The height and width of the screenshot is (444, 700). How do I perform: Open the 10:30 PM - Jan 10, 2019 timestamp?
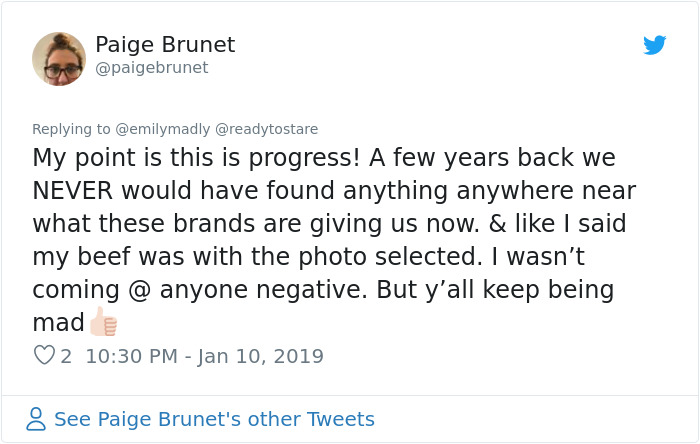205,356
